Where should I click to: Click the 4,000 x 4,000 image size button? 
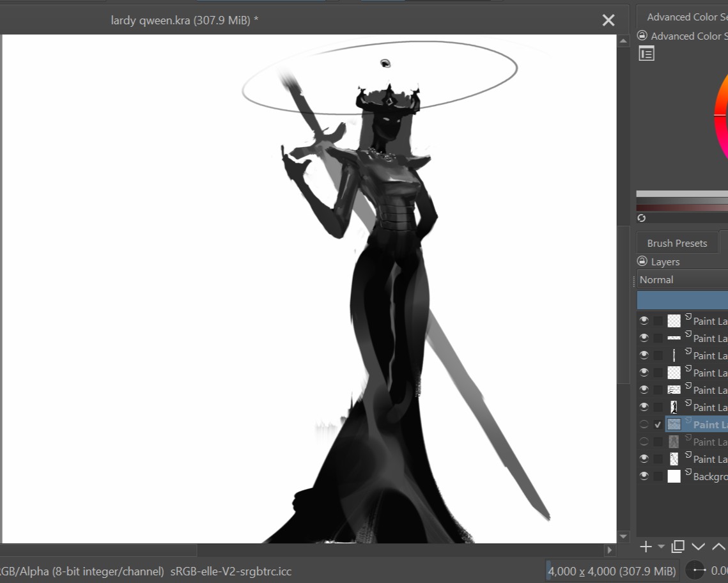[x=612, y=571]
